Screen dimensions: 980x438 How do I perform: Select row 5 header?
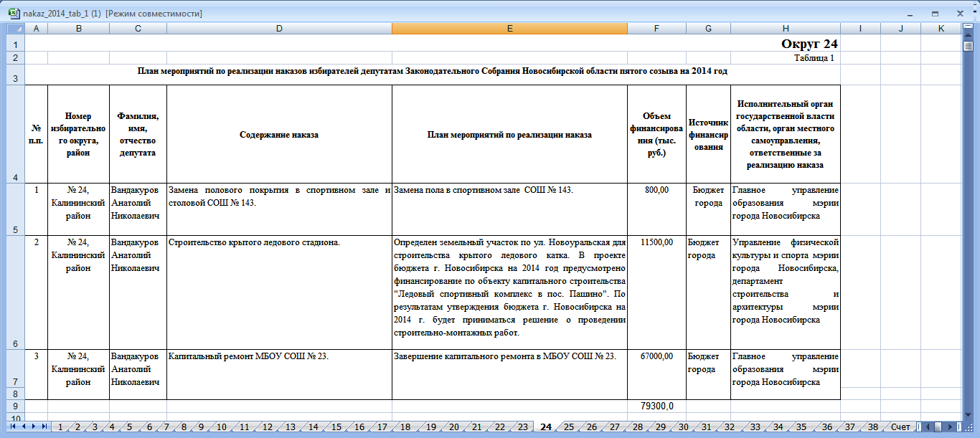(16, 209)
